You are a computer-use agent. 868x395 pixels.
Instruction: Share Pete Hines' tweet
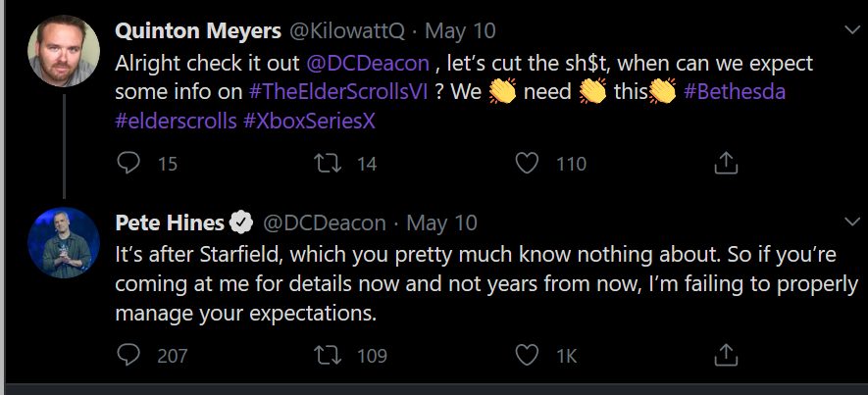pos(726,355)
